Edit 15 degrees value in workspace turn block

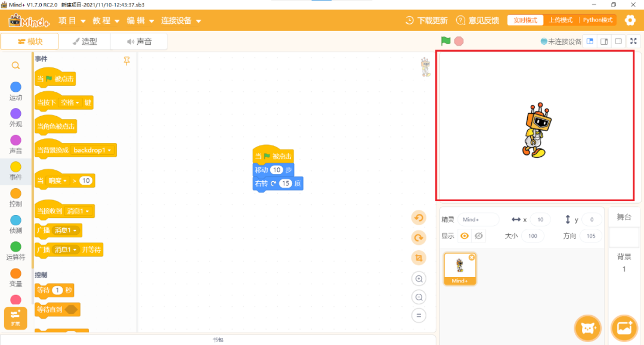coord(286,184)
